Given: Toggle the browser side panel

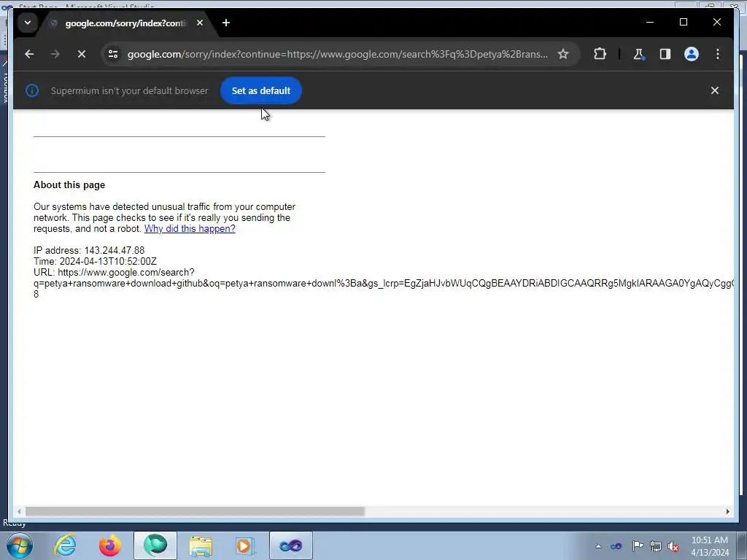Looking at the screenshot, I should point(665,54).
